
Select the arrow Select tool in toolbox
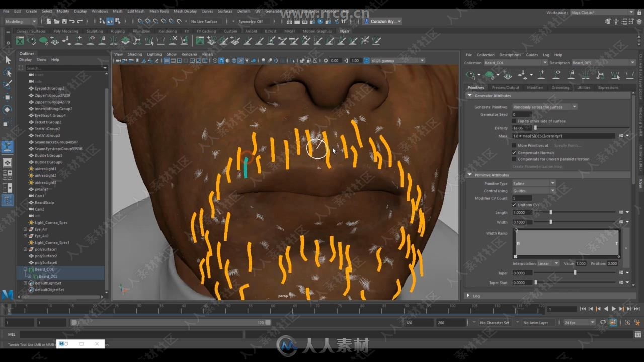coord(8,60)
